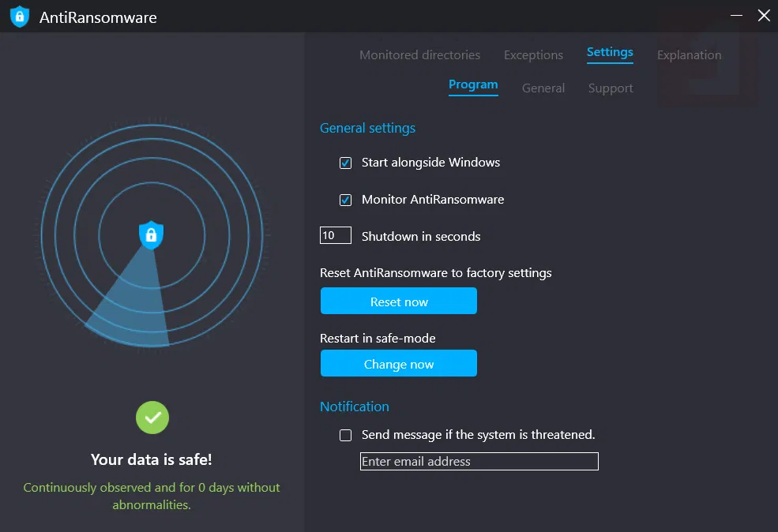
Task: Minimize the AntiRansomware window
Action: 736,16
